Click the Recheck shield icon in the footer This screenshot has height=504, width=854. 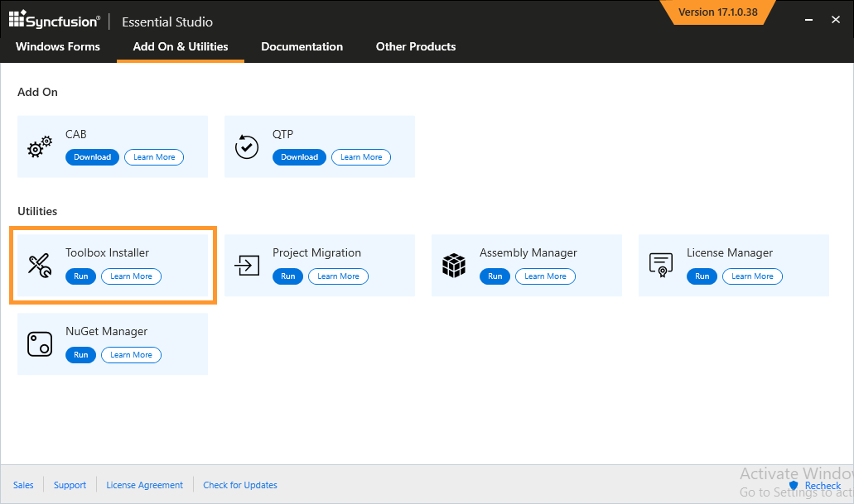pos(794,486)
